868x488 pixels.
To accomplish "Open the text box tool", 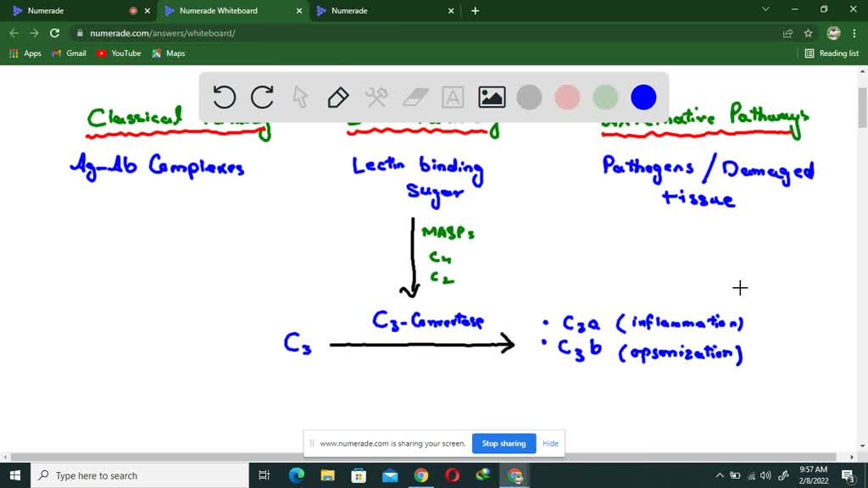I will pyautogui.click(x=453, y=97).
